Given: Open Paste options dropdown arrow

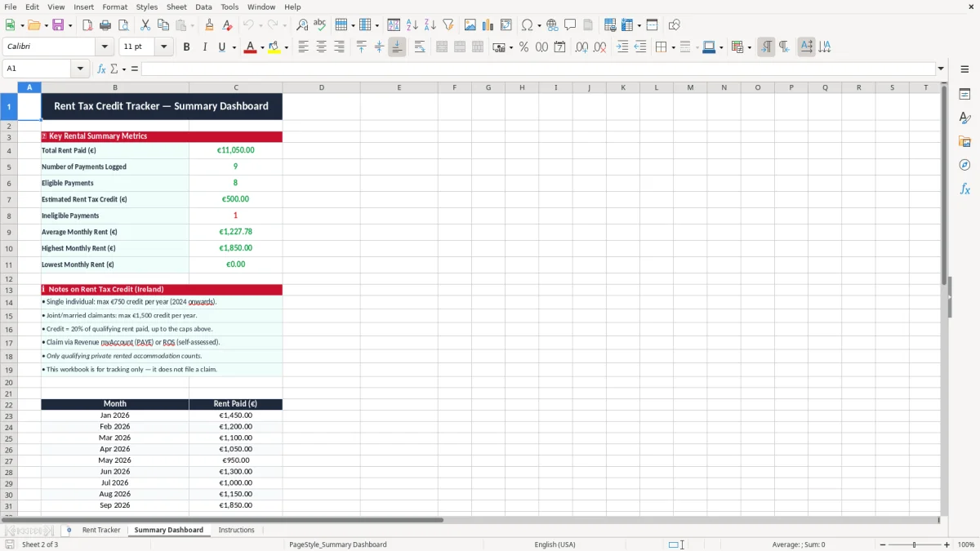Looking at the screenshot, I should 192,25.
